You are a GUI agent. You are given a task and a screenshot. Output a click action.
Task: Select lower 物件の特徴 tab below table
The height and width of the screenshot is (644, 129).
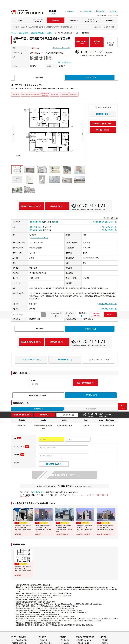pos(39,329)
